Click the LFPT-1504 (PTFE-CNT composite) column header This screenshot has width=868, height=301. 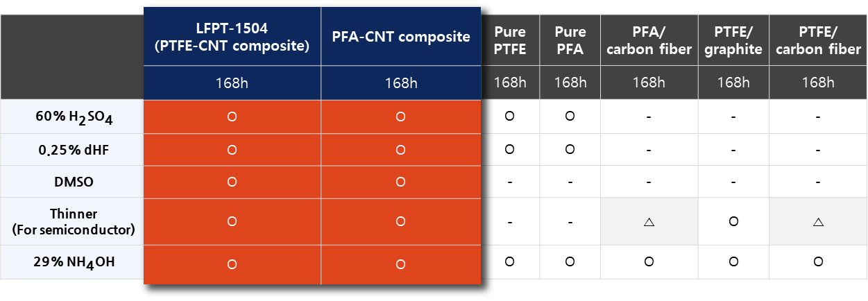232,37
